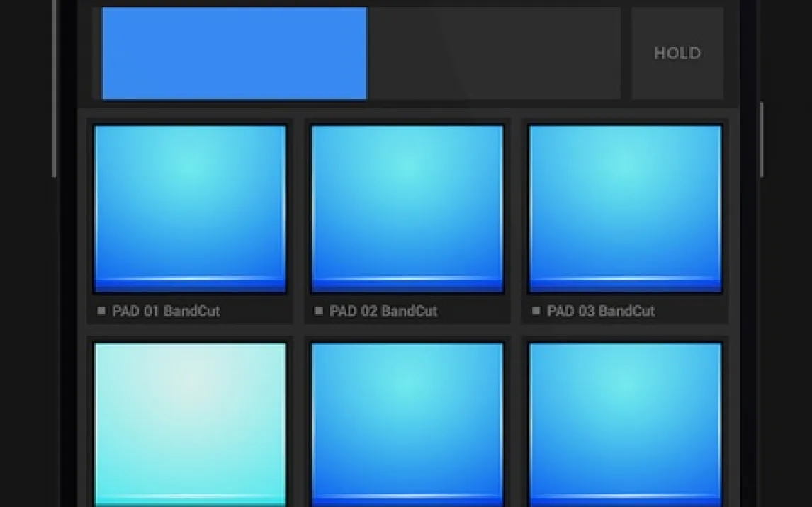Tap the lit pale pad below PAD 01
Image resolution: width=812 pixels, height=507 pixels.
pos(190,423)
